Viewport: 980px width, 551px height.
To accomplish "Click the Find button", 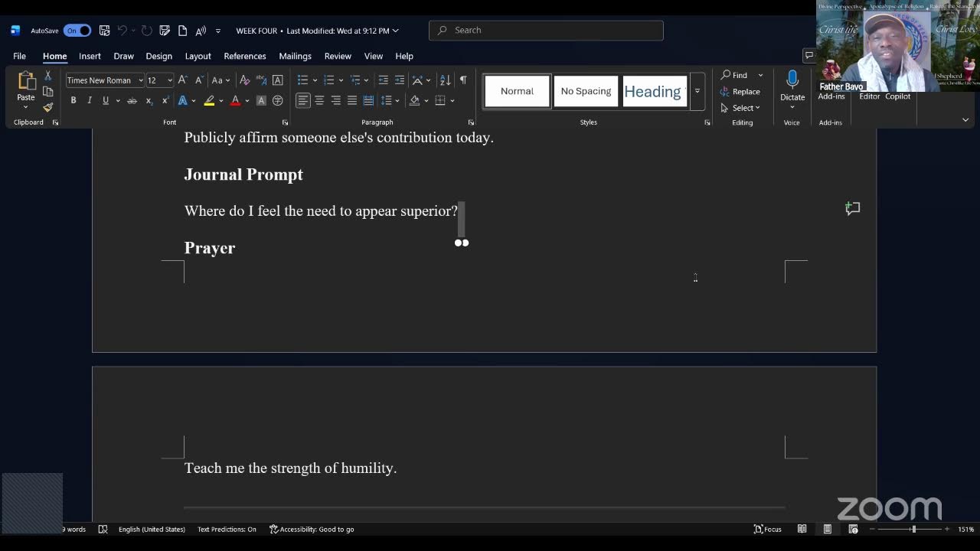I will (x=734, y=75).
